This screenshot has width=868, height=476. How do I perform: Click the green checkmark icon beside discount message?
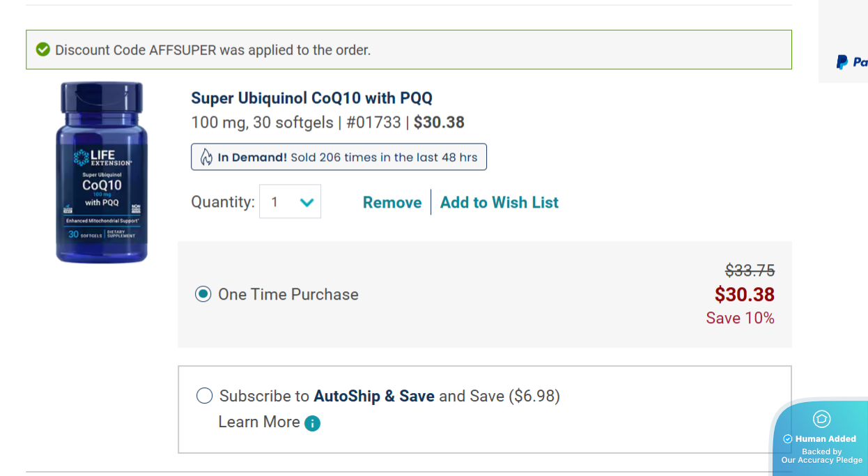click(43, 49)
